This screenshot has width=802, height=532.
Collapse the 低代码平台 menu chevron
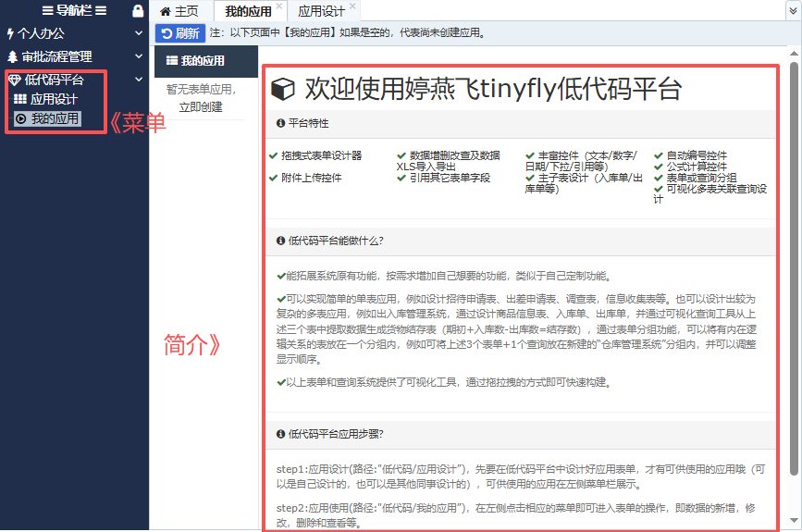[x=139, y=80]
